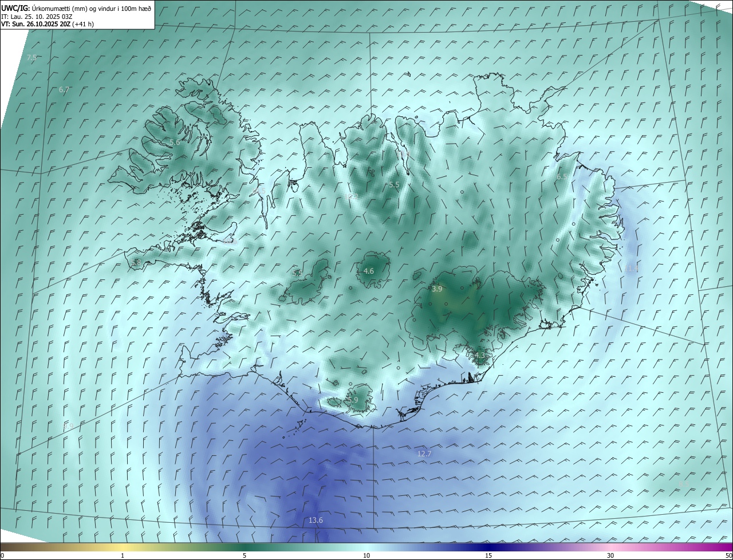This screenshot has height=560, width=733.
Task: Select the 5.9 label on Mýrdalsjökull
Action: [353, 400]
